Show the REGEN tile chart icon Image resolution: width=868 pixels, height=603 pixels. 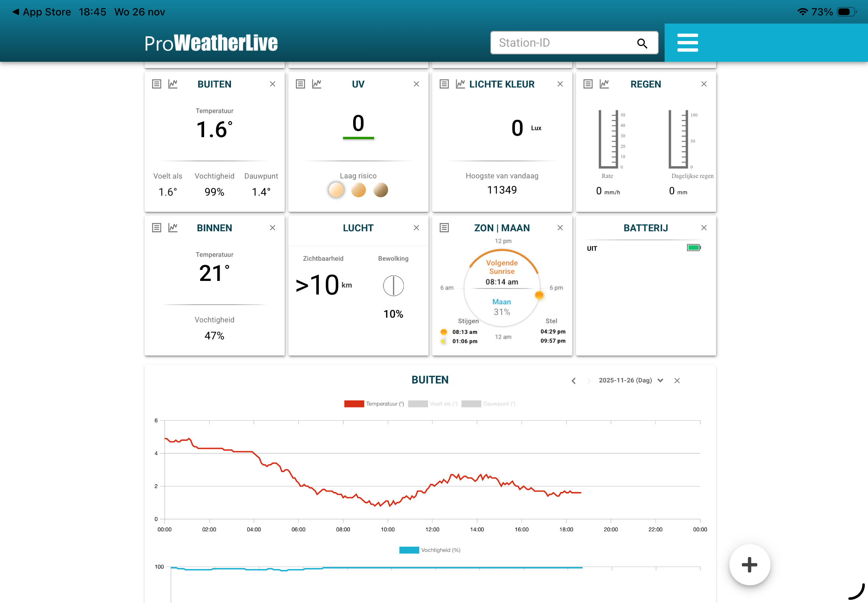pos(604,84)
